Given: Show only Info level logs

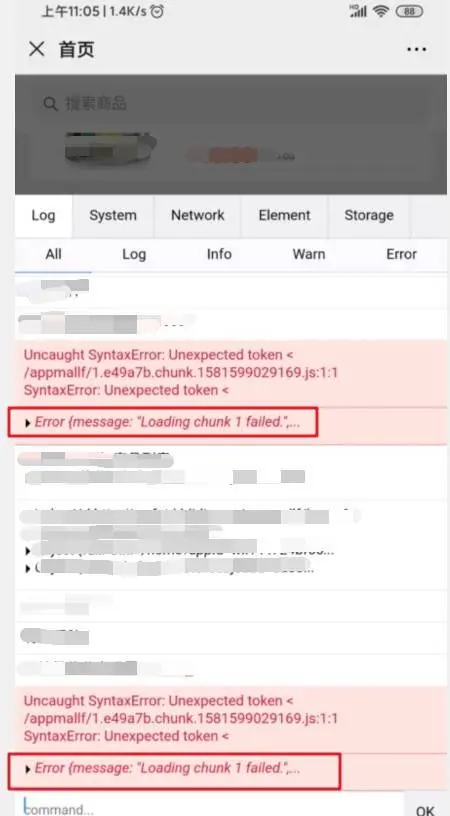Looking at the screenshot, I should (x=219, y=254).
